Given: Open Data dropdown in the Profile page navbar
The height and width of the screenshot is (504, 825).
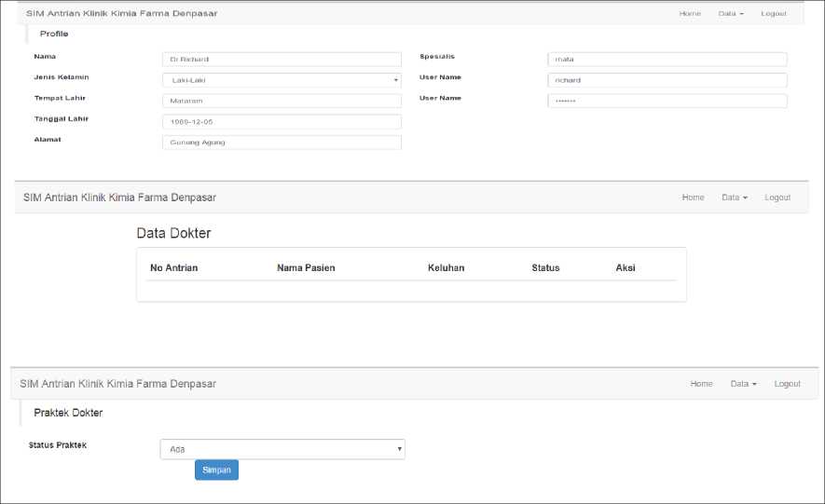Looking at the screenshot, I should pos(730,14).
